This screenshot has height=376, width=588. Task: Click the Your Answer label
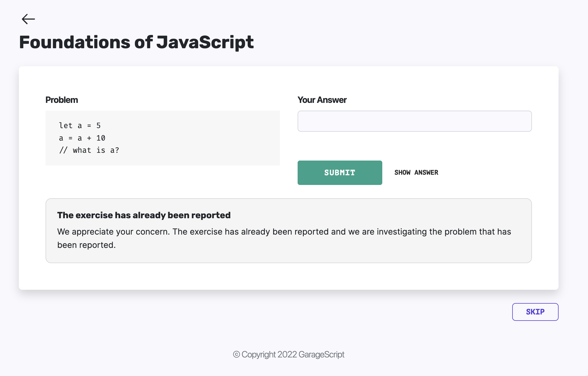point(322,100)
